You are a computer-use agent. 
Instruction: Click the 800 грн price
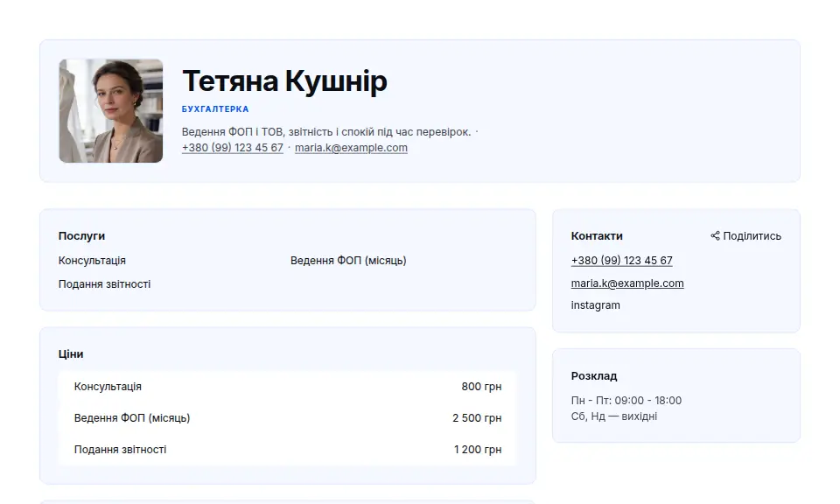click(481, 387)
